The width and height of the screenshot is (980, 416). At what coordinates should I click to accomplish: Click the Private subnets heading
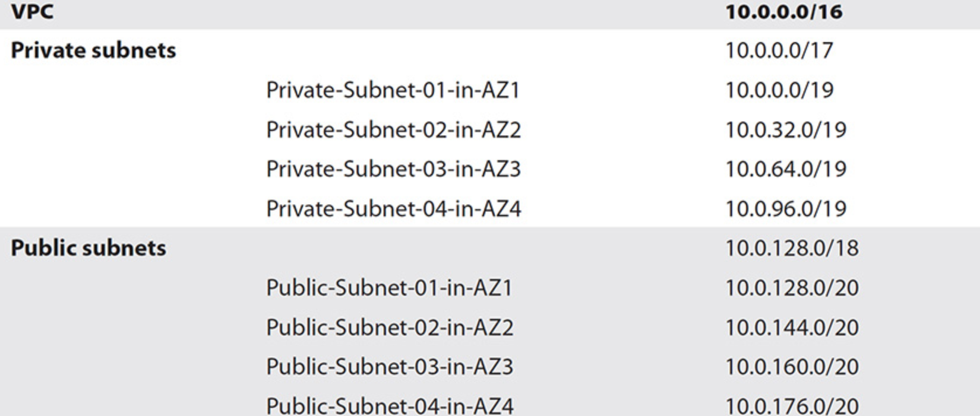tap(93, 50)
